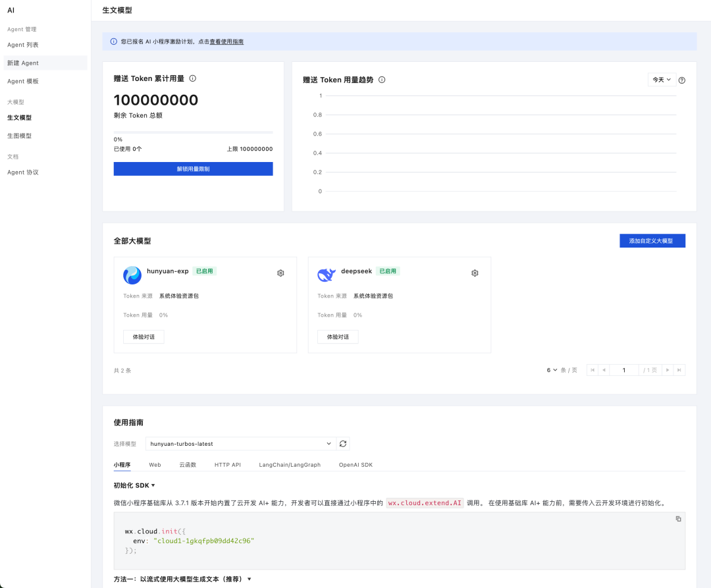Click the hunyuan-exp model logo
Viewport: 711px width, 588px height.
pyautogui.click(x=132, y=275)
